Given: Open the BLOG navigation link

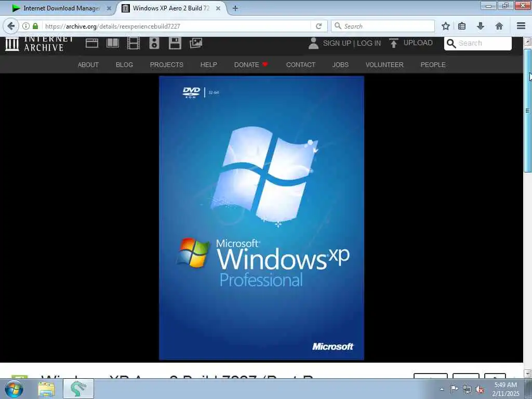Looking at the screenshot, I should (124, 65).
